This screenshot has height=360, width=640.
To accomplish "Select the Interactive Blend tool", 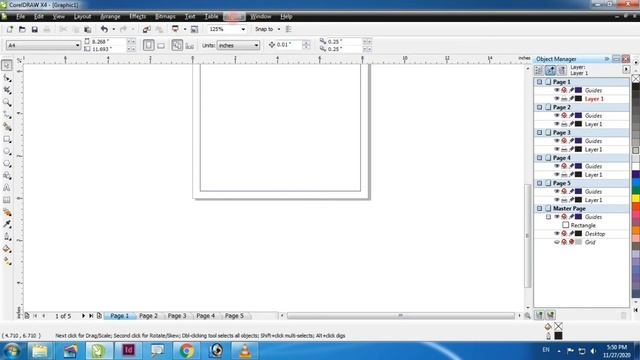I will pyautogui.click(x=7, y=212).
